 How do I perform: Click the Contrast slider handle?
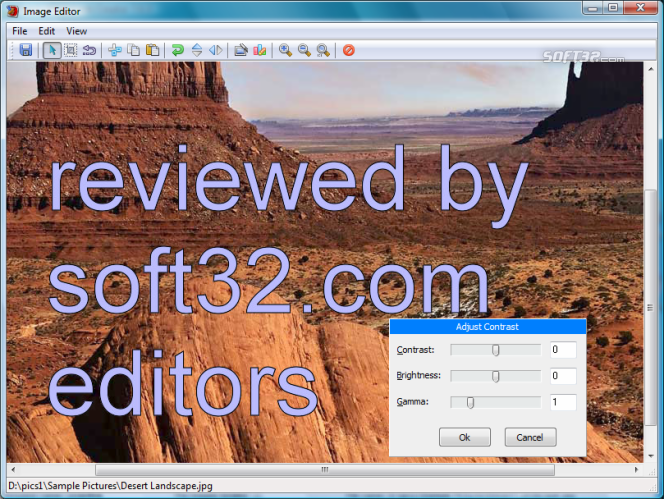(495, 350)
